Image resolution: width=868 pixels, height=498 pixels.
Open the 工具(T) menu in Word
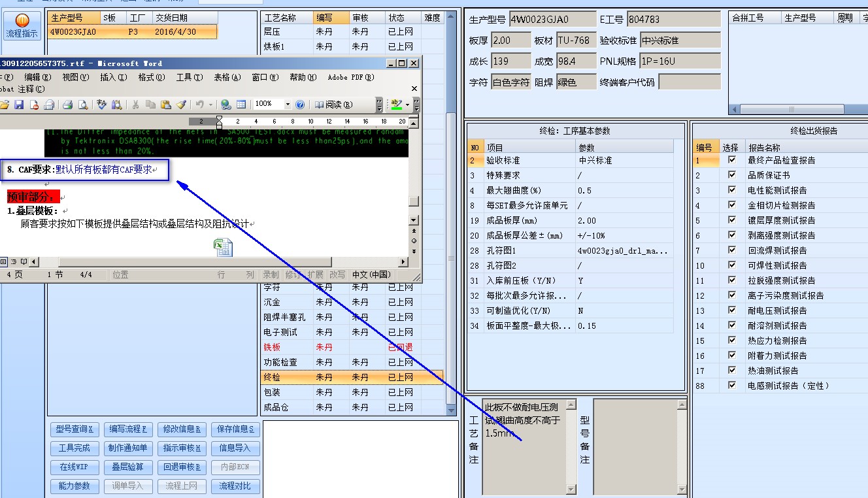[x=189, y=77]
